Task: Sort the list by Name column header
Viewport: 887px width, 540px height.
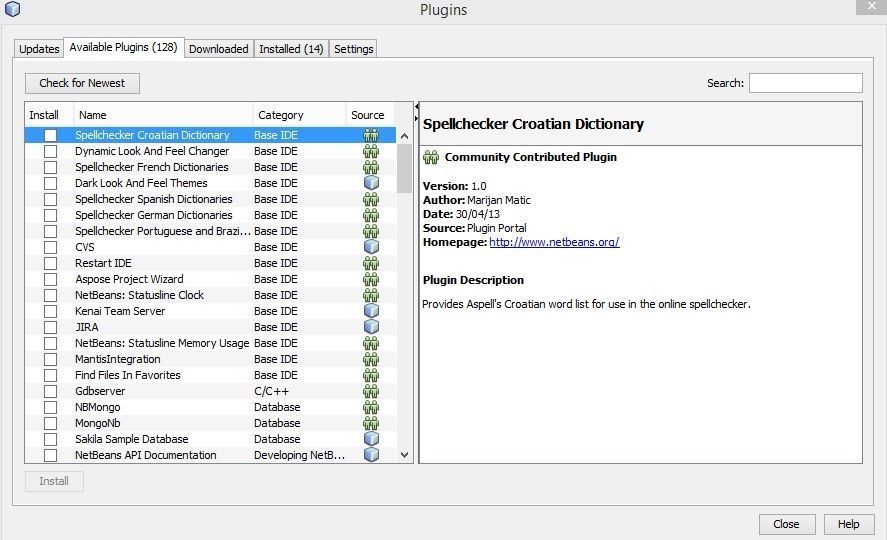Action: 163,115
